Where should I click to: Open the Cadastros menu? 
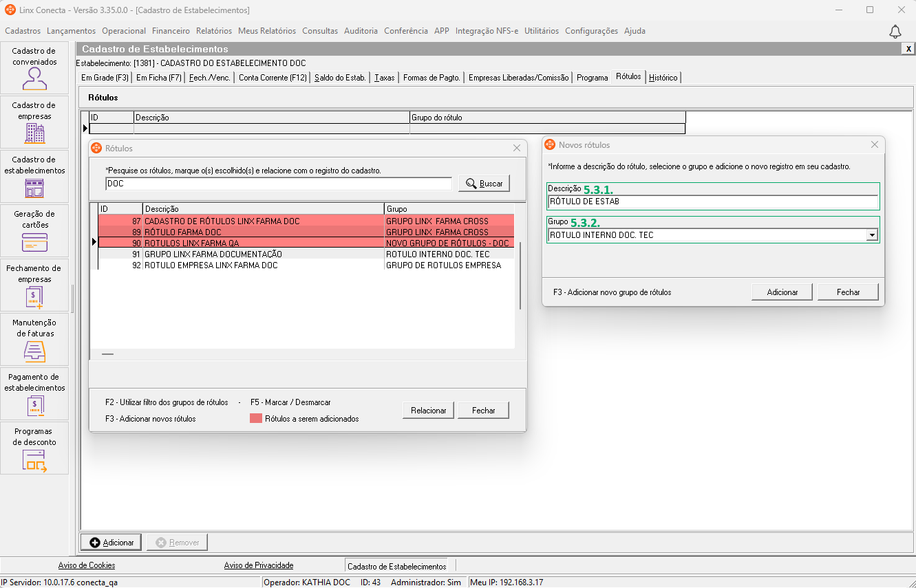click(x=23, y=31)
